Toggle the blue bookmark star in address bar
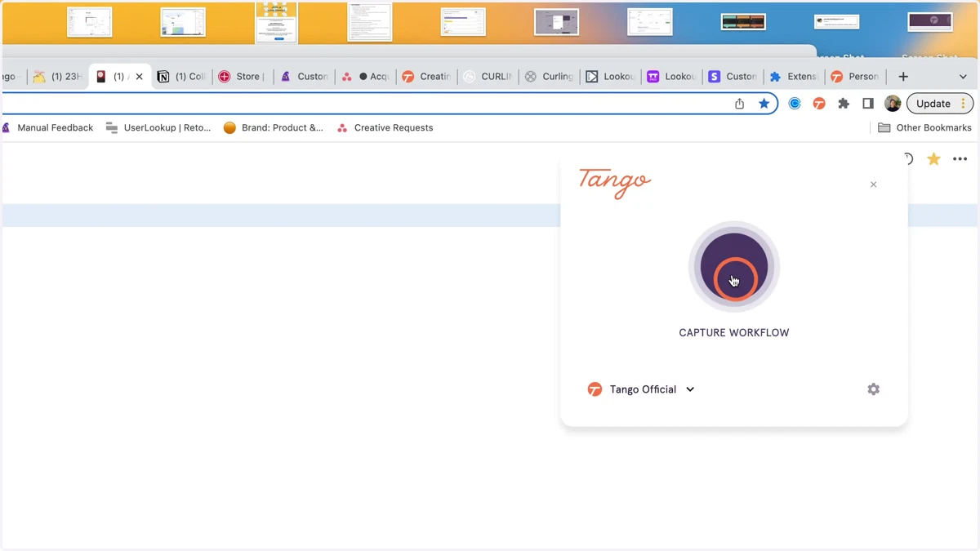The image size is (980, 551). [x=764, y=104]
